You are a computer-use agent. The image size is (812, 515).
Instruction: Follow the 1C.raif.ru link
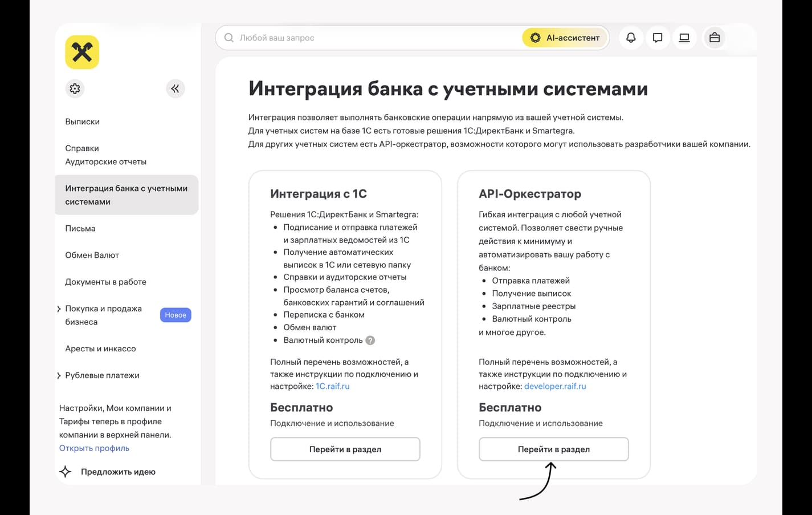pos(333,386)
